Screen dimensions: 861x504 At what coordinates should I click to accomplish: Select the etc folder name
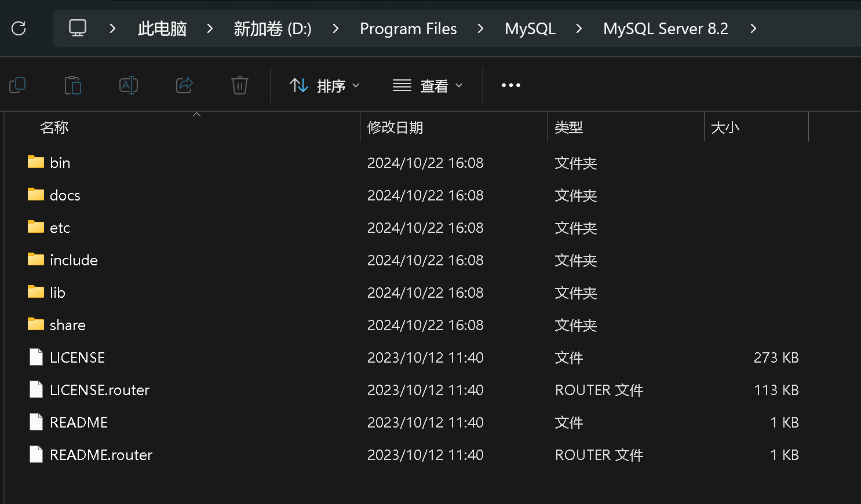(x=60, y=228)
